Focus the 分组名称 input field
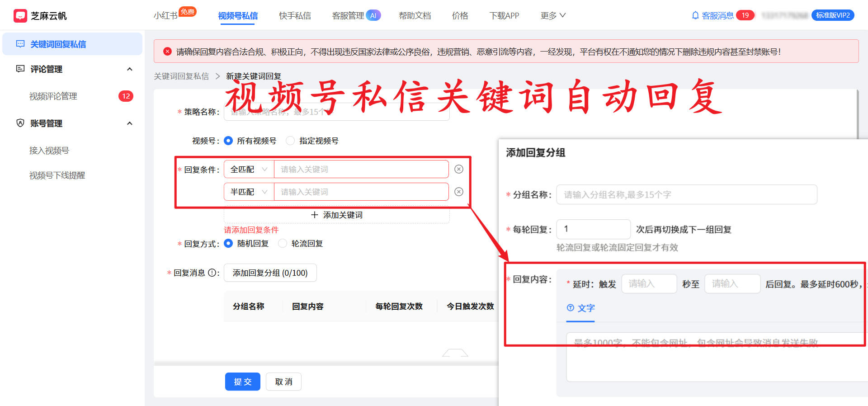The width and height of the screenshot is (868, 406). [687, 194]
